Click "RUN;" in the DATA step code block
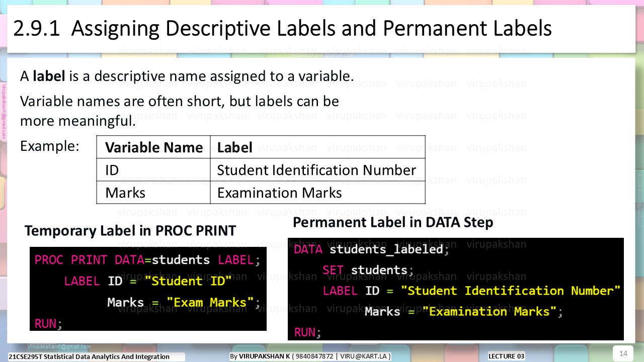The height and width of the screenshot is (362, 644). (307, 332)
